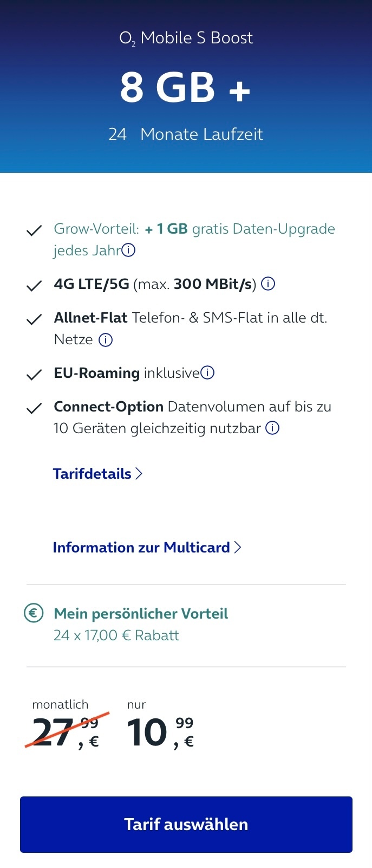372x868 pixels.
Task: Expand chevron after Information zur Multicard
Action: point(237,548)
